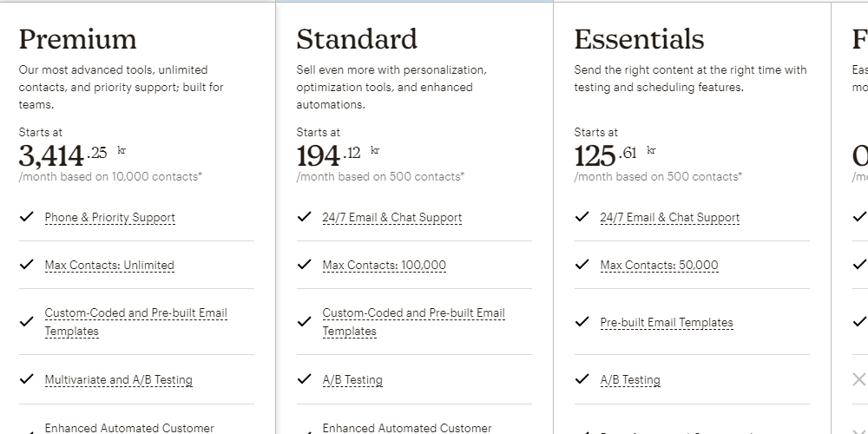Viewport: 868px width, 434px height.
Task: Click checkmark next to Max Contacts: 100,000
Action: [x=305, y=265]
